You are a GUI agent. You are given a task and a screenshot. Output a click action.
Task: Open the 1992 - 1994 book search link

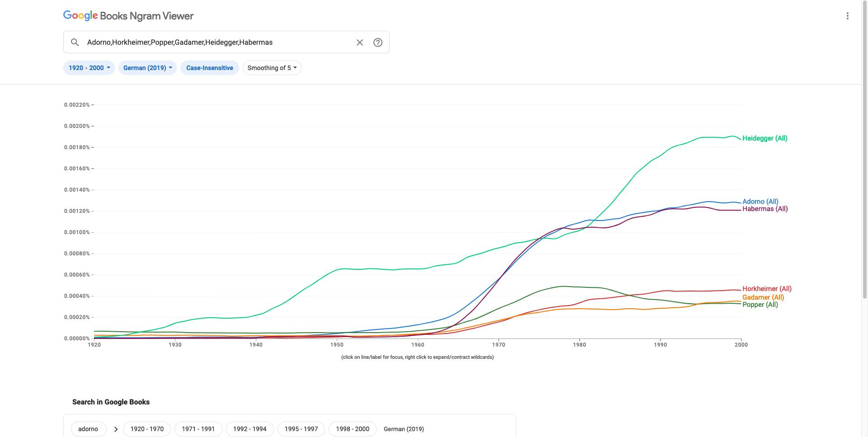pyautogui.click(x=250, y=429)
